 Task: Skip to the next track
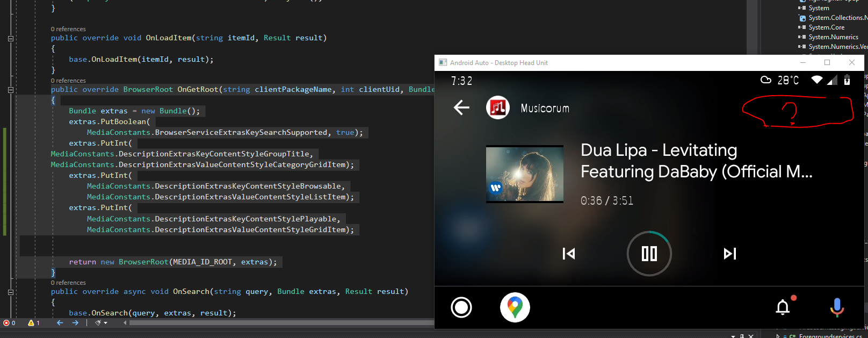730,254
